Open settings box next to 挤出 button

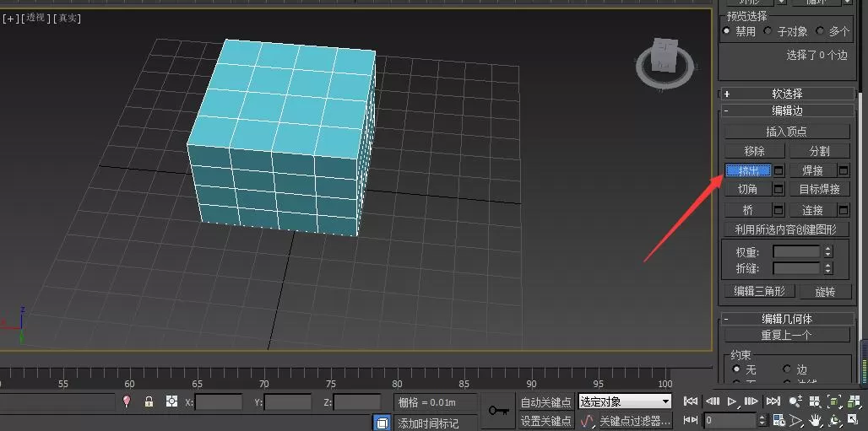point(778,170)
